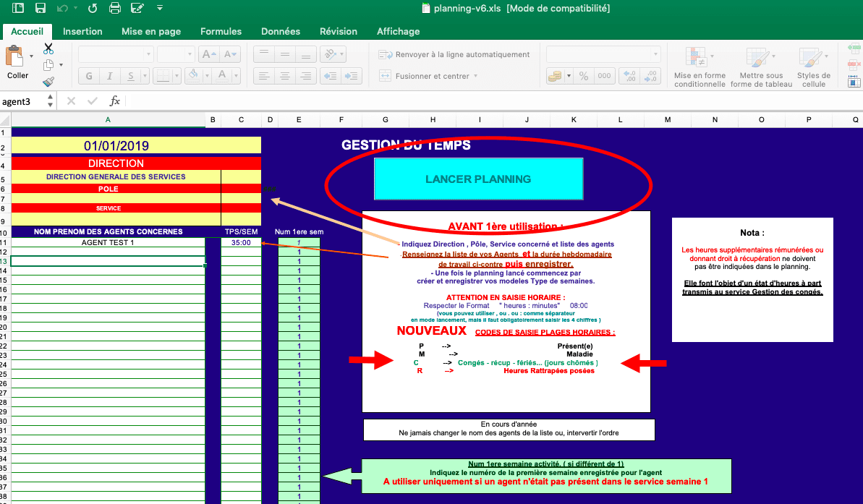
Task: Open Mettre sous forme de tableau
Action: (x=761, y=67)
